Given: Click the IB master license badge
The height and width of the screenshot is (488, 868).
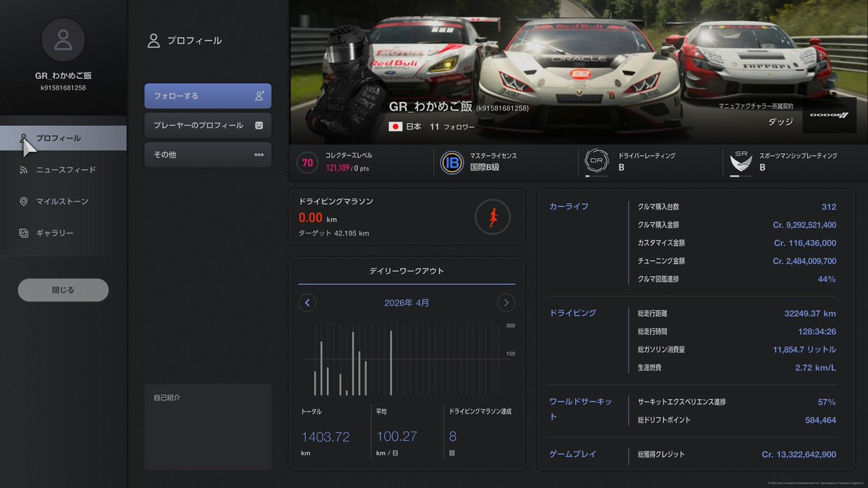Looking at the screenshot, I should [452, 163].
